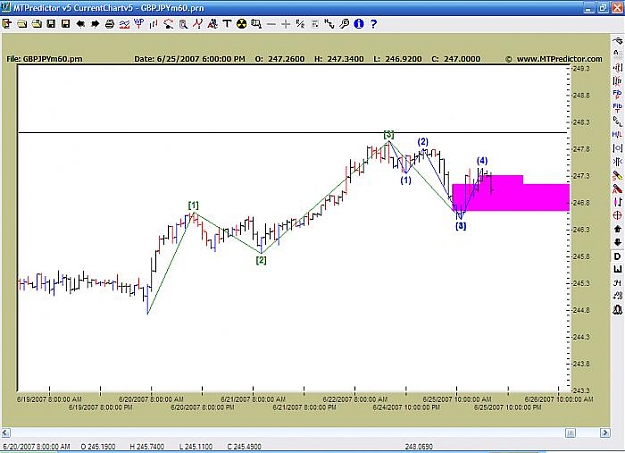The image size is (625, 453).
Task: Click the green [2] wave label
Action: 261,260
